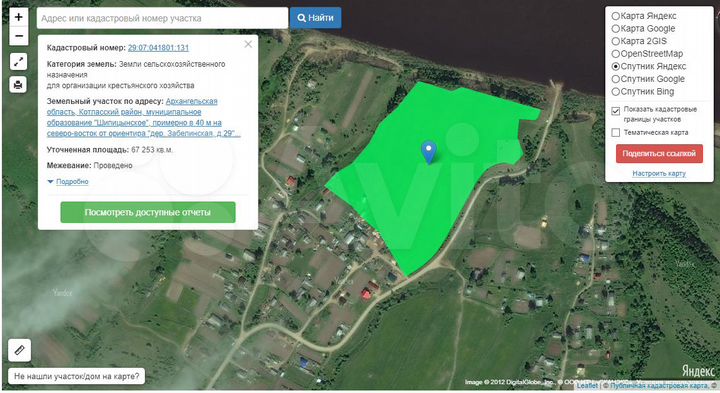Close the parcel info popup
The height and width of the screenshot is (393, 720).
coord(248,44)
